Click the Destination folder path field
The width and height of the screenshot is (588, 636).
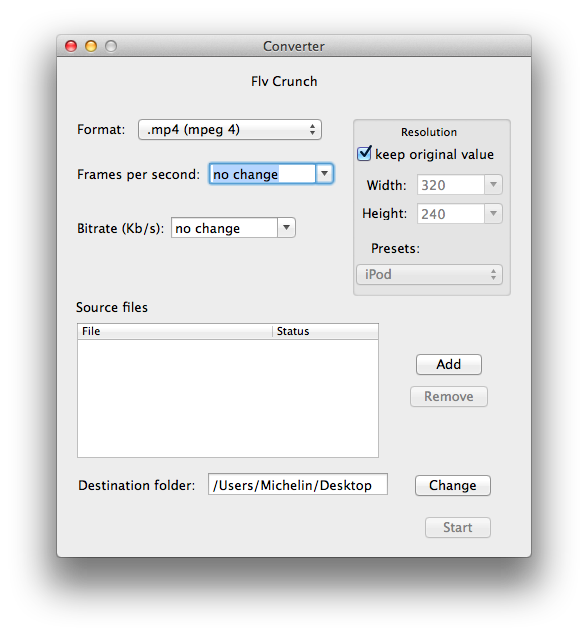click(298, 484)
